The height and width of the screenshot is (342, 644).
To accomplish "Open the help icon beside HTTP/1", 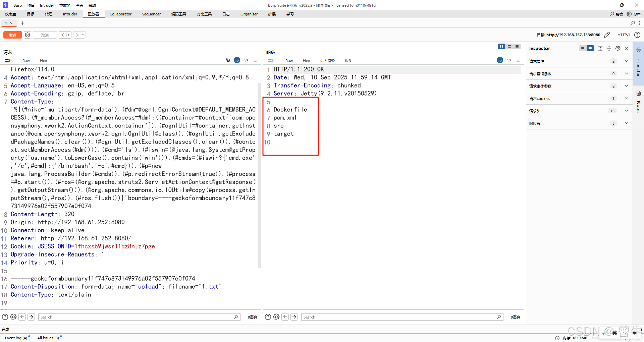I will tap(637, 35).
